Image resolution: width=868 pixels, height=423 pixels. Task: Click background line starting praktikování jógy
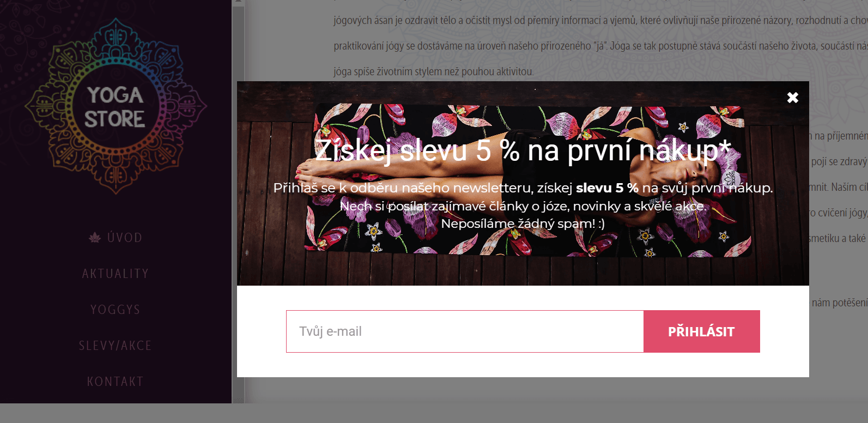click(x=600, y=46)
